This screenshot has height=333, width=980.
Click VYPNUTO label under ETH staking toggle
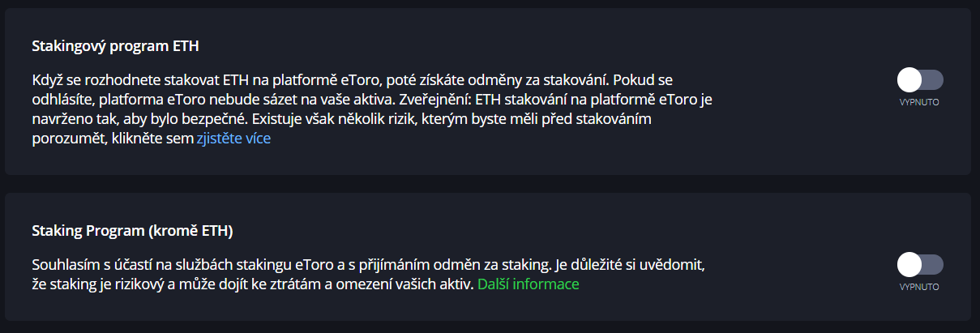click(919, 103)
